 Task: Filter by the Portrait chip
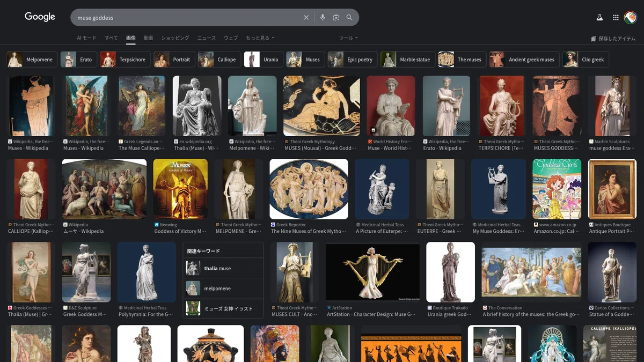(x=174, y=60)
